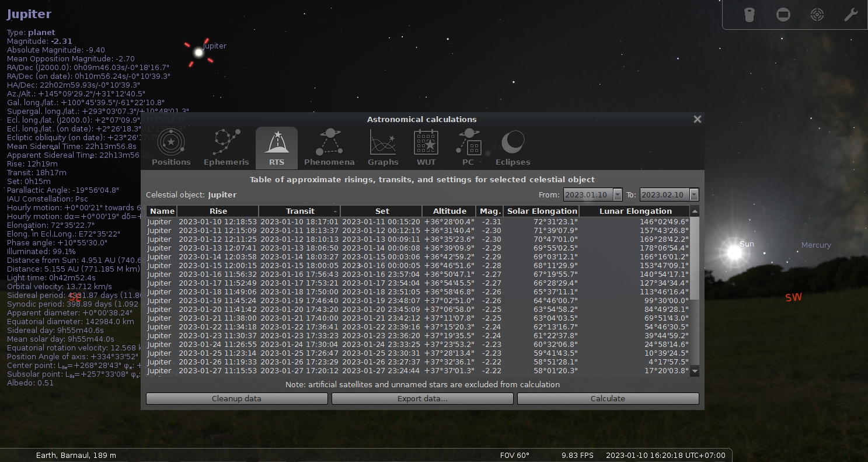Viewport: 868px width, 462px height.
Task: Select altitude cell "+37°02'51.0""
Action: click(449, 301)
